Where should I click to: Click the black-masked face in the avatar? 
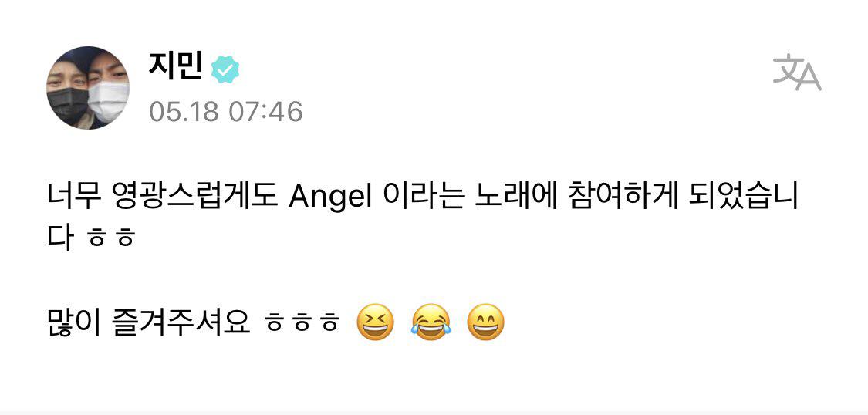click(67, 93)
